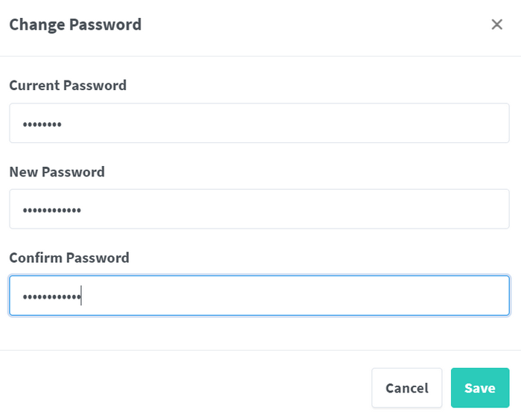Image resolution: width=521 pixels, height=420 pixels.
Task: Click the dialog header bar beside the title
Action: coord(313,25)
